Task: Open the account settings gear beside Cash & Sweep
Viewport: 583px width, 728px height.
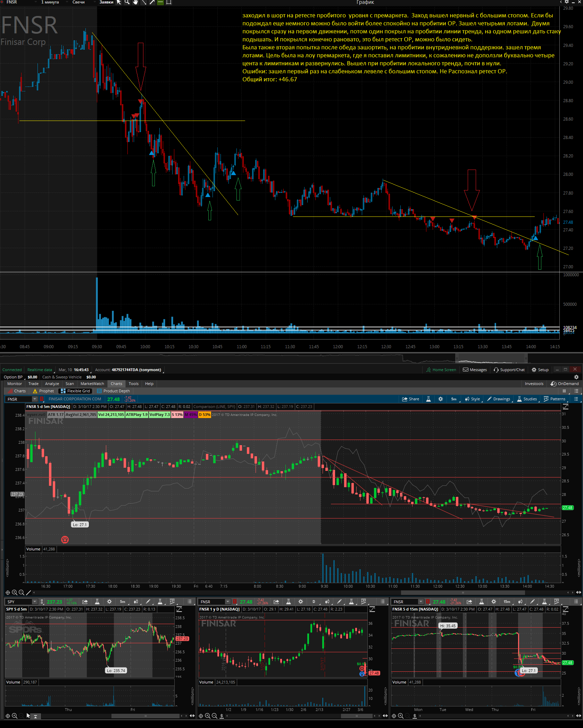Action: [x=576, y=377]
